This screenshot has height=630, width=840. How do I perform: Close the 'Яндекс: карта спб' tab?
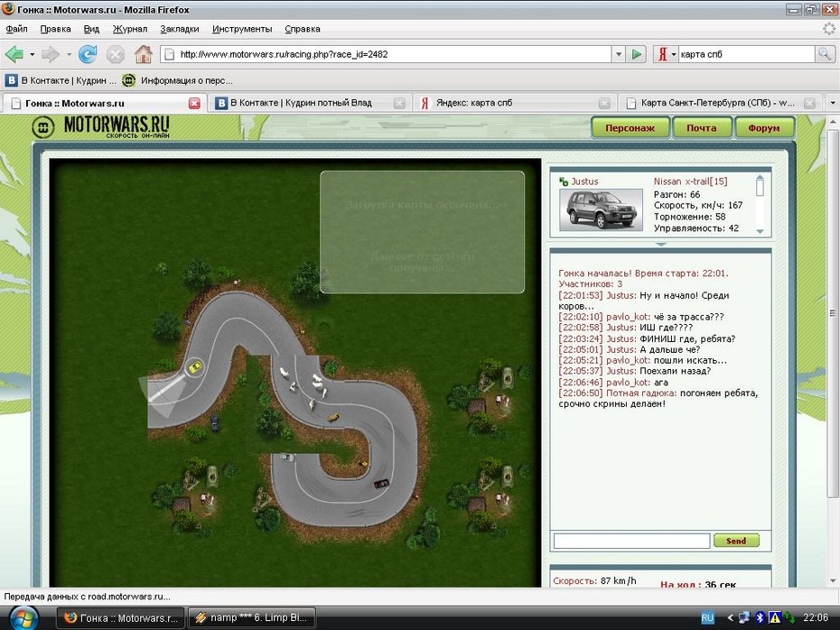click(x=604, y=103)
